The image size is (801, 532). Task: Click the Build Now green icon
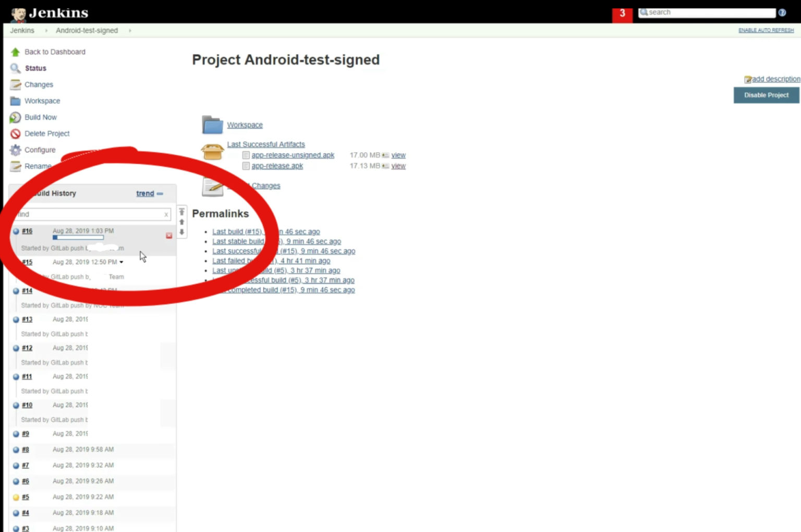(15, 117)
